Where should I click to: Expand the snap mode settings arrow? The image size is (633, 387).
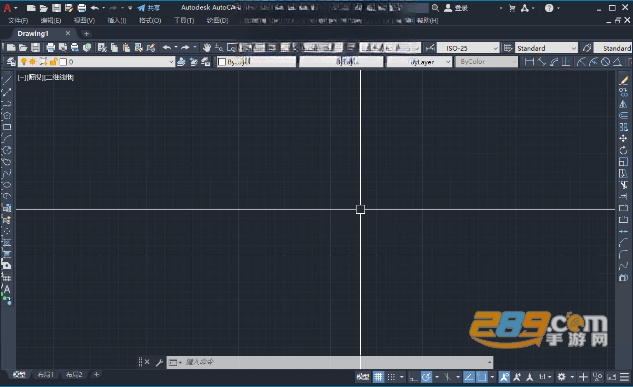[401, 377]
